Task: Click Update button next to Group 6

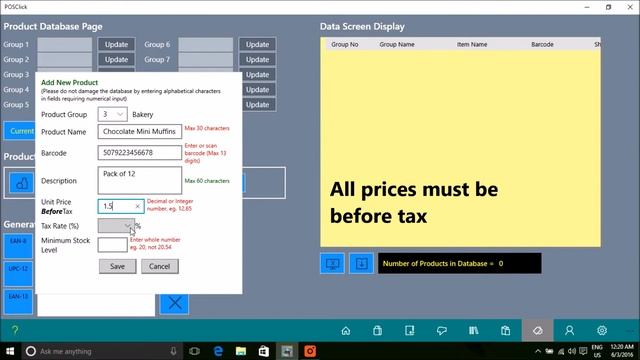Action: point(257,44)
